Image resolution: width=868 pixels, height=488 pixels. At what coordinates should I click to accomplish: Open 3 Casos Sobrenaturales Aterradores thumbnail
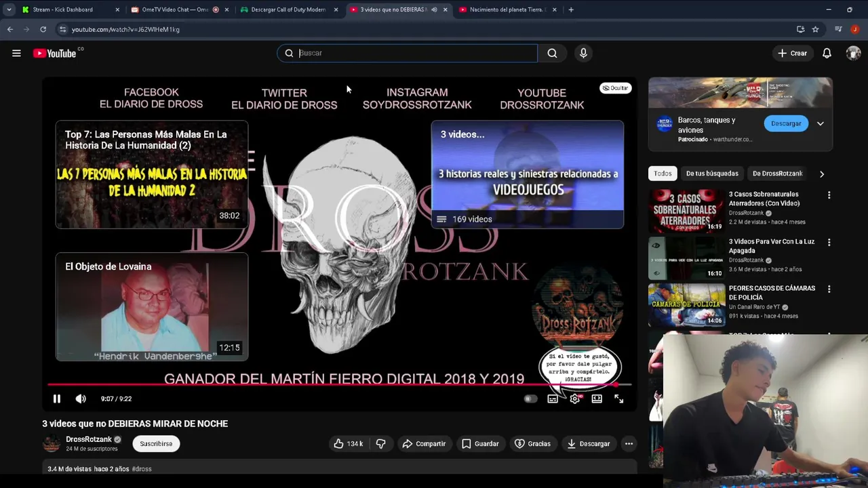(686, 211)
